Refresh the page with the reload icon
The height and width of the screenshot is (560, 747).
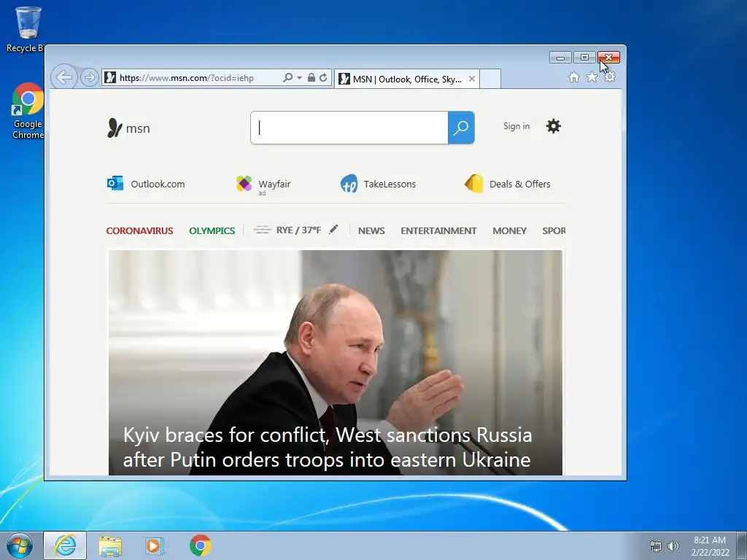point(323,77)
